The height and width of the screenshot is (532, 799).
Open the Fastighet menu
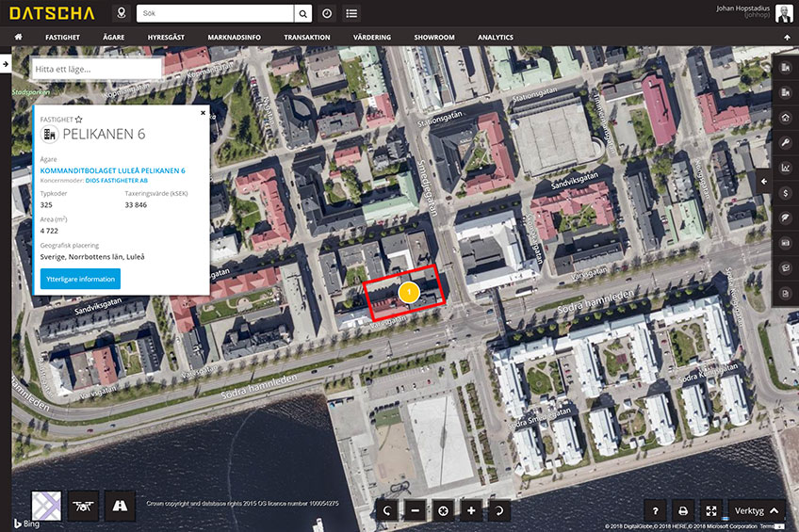point(62,38)
